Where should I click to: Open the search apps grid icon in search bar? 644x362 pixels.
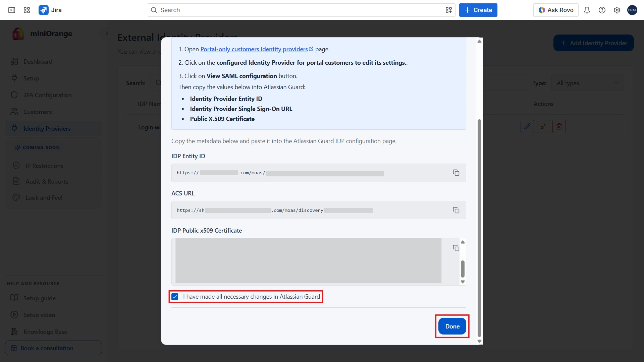click(x=449, y=10)
